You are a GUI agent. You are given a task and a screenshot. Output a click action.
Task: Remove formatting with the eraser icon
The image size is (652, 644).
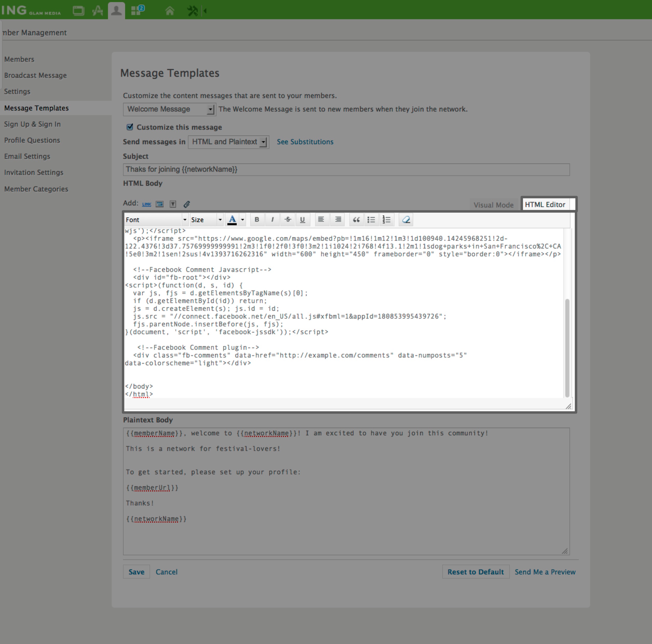(x=406, y=220)
